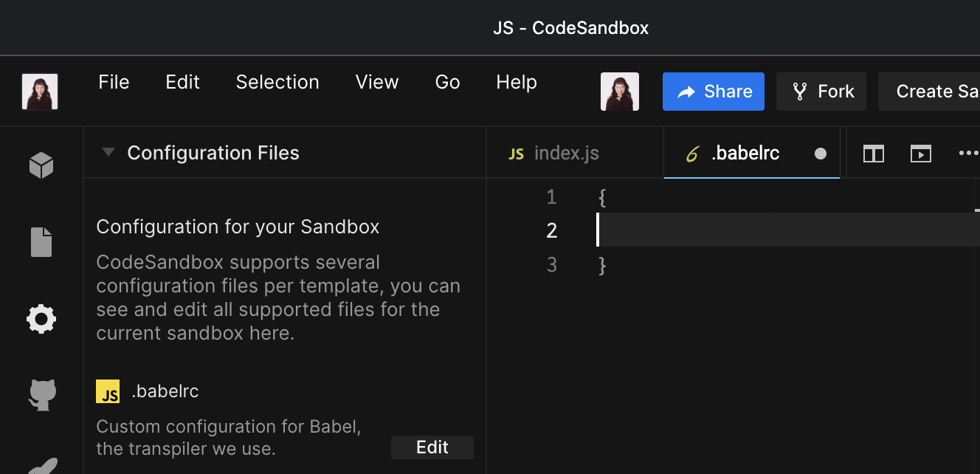Open the Sandbox Info cube icon
The image size is (980, 474).
coord(41,165)
